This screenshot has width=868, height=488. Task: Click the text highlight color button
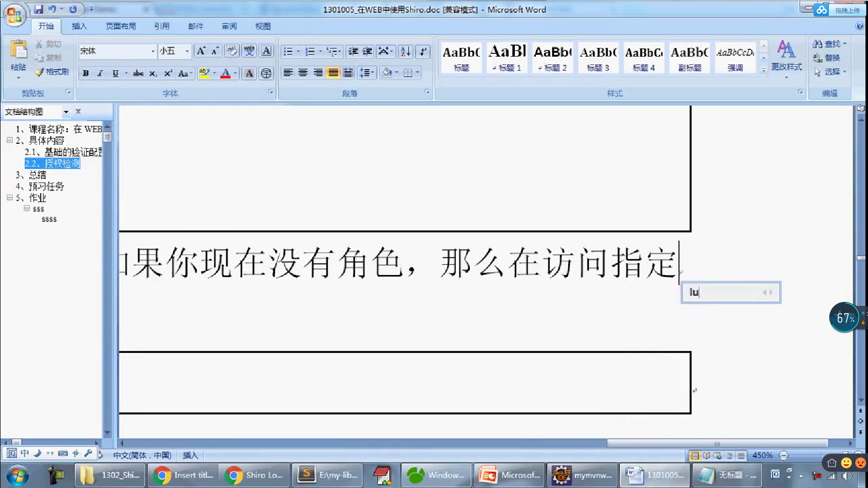(204, 73)
